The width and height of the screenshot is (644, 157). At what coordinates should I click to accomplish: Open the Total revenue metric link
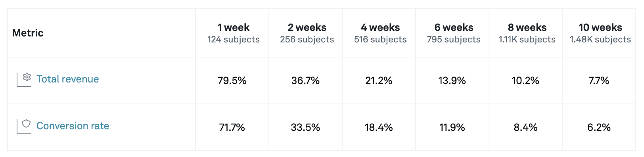click(68, 79)
